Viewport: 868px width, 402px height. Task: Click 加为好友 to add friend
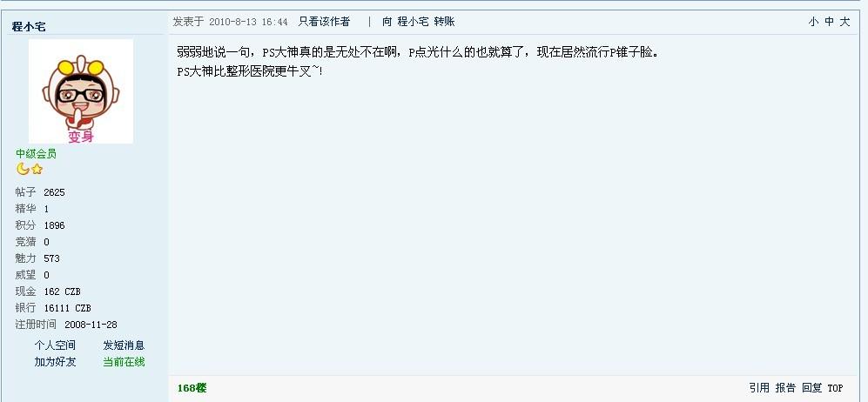click(x=55, y=362)
